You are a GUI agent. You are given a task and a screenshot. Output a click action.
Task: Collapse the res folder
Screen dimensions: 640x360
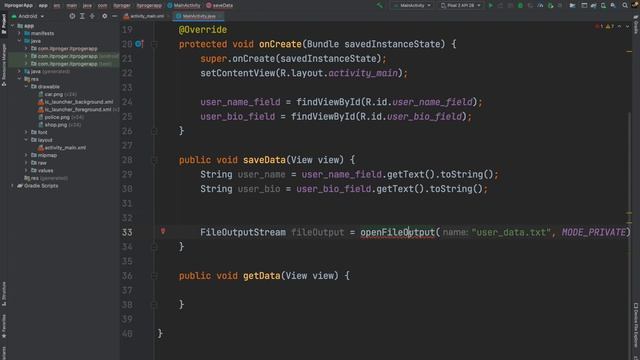pyautogui.click(x=20, y=79)
